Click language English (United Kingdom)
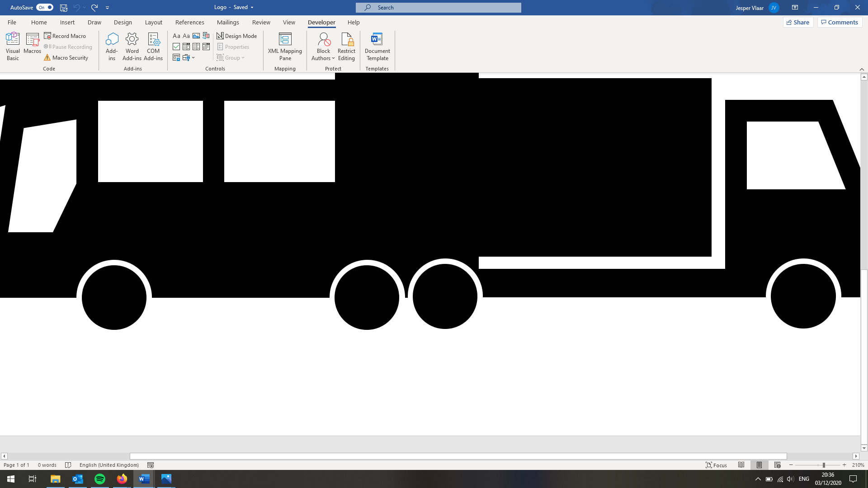The image size is (868, 488). (109, 465)
